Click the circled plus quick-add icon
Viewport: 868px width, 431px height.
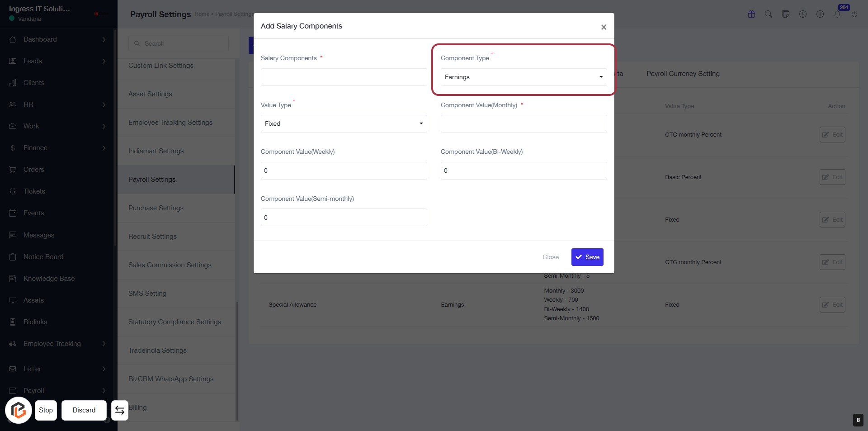pos(820,14)
